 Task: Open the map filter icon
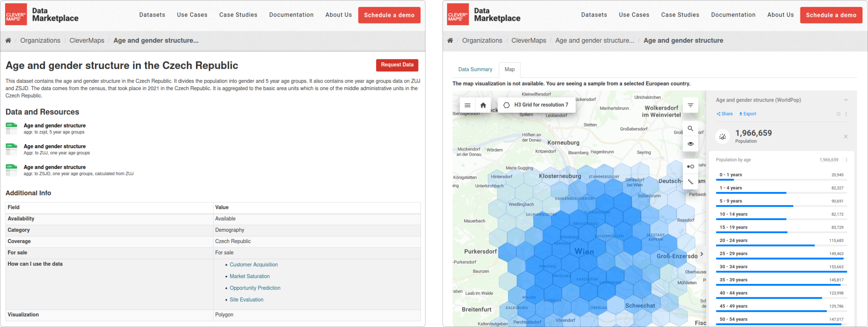click(690, 105)
